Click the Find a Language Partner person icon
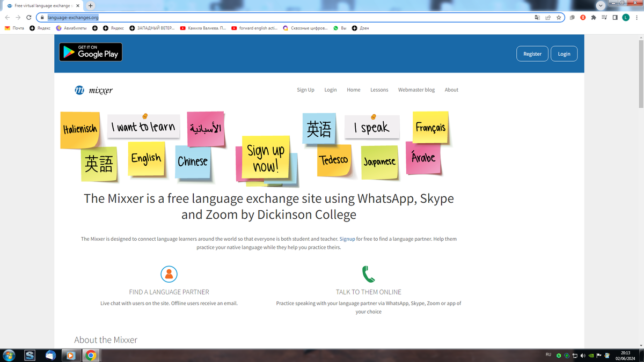Viewport: 644px width, 362px height. [169, 274]
